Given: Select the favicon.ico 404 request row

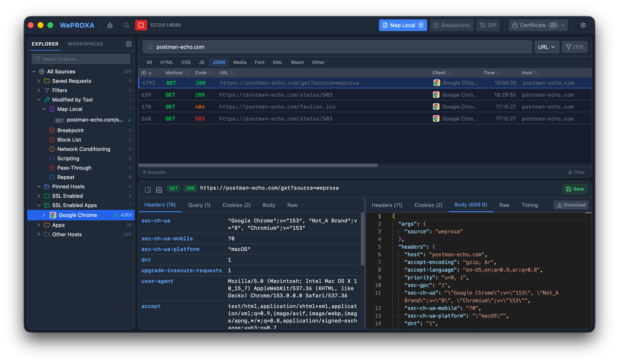Looking at the screenshot, I should click(x=364, y=107).
